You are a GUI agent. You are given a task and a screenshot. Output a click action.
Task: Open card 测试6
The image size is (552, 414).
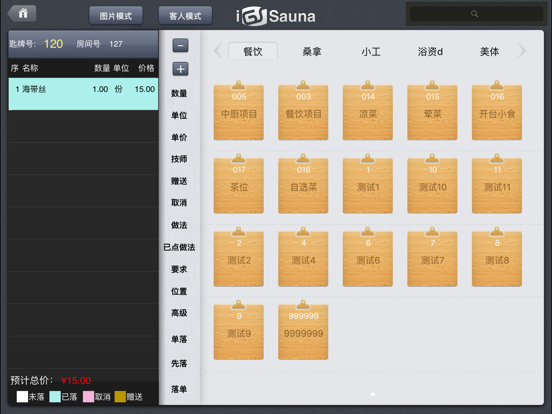tap(368, 257)
